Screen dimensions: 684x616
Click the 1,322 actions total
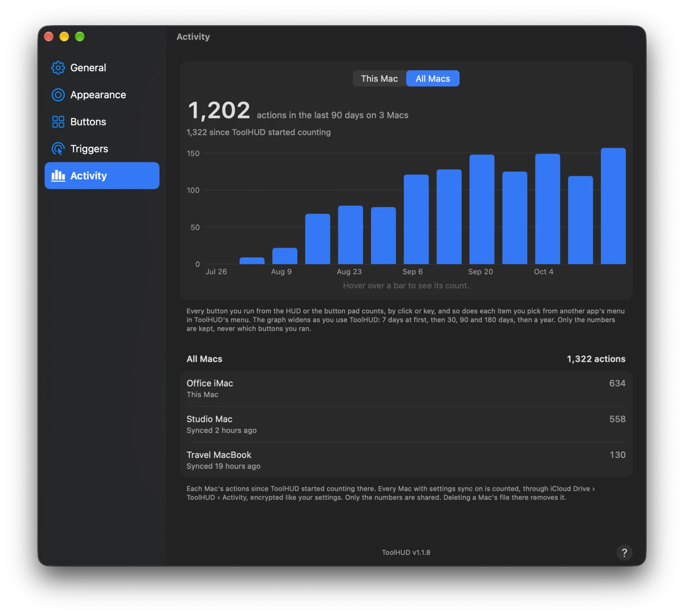click(596, 359)
